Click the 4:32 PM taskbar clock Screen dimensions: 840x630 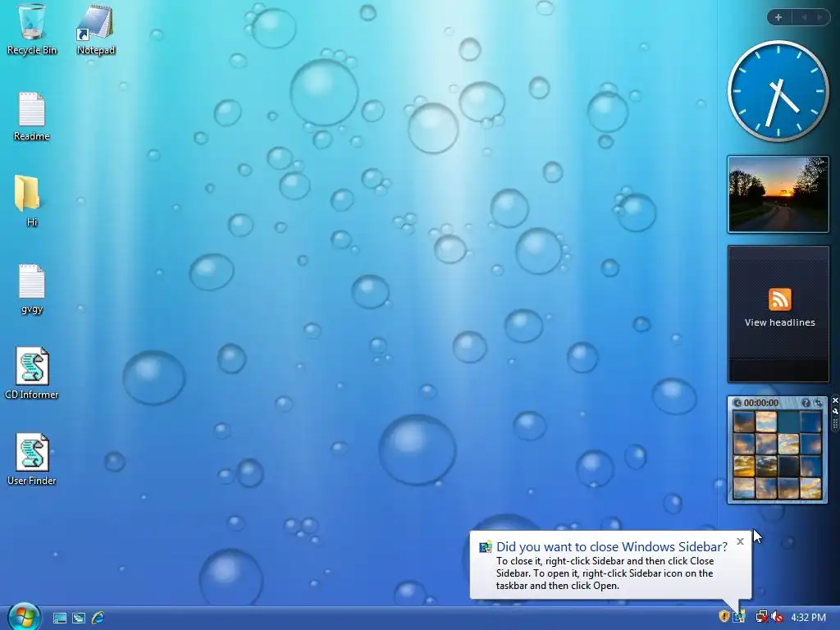coord(808,617)
